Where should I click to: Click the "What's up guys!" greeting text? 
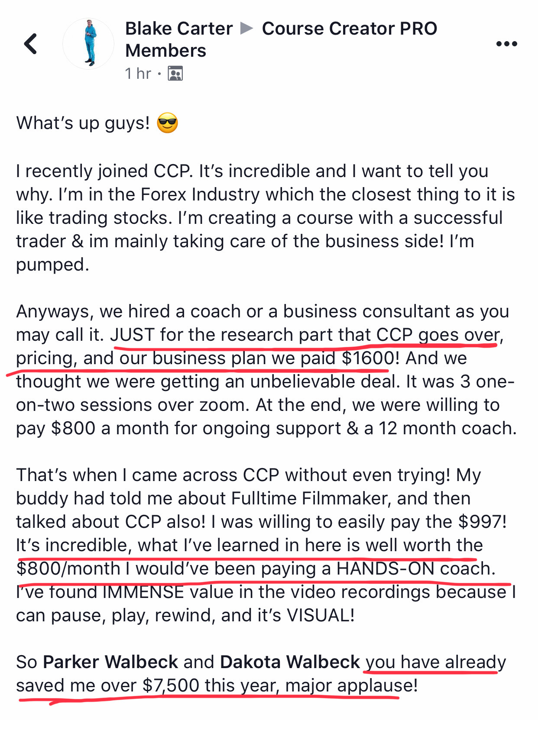click(83, 123)
